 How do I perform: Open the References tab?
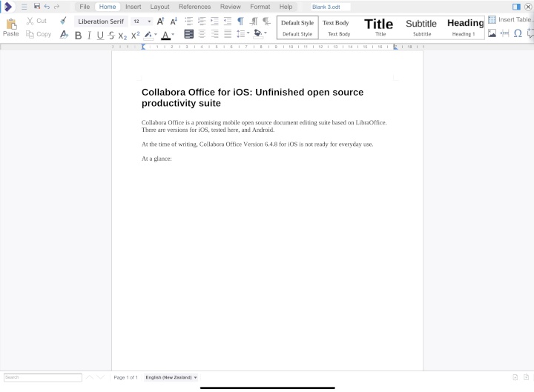(x=194, y=7)
